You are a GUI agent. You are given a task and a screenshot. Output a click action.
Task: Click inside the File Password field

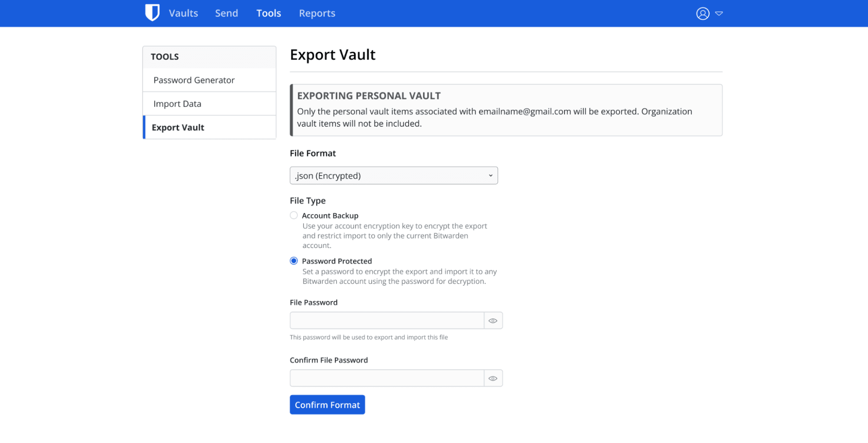(x=386, y=320)
